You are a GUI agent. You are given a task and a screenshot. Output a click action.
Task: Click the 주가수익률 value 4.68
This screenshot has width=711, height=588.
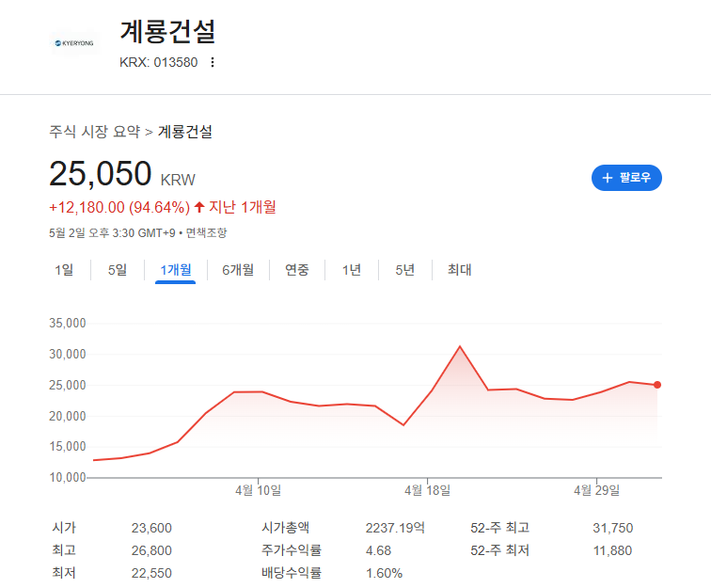coord(378,550)
